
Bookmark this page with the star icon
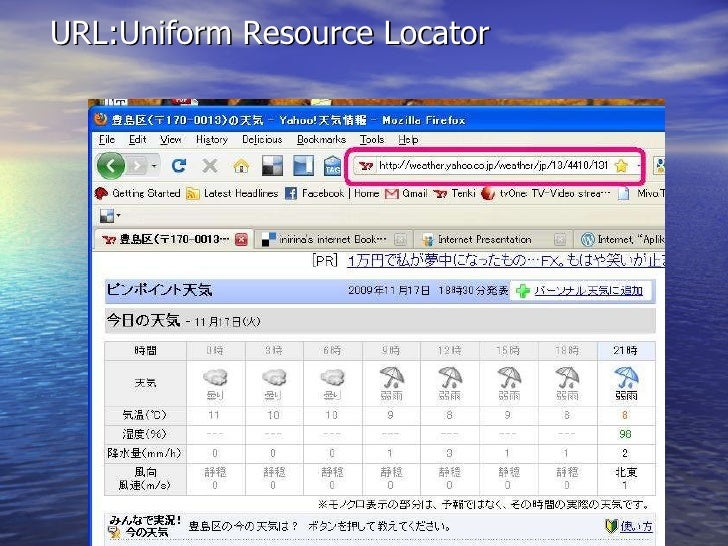[621, 166]
